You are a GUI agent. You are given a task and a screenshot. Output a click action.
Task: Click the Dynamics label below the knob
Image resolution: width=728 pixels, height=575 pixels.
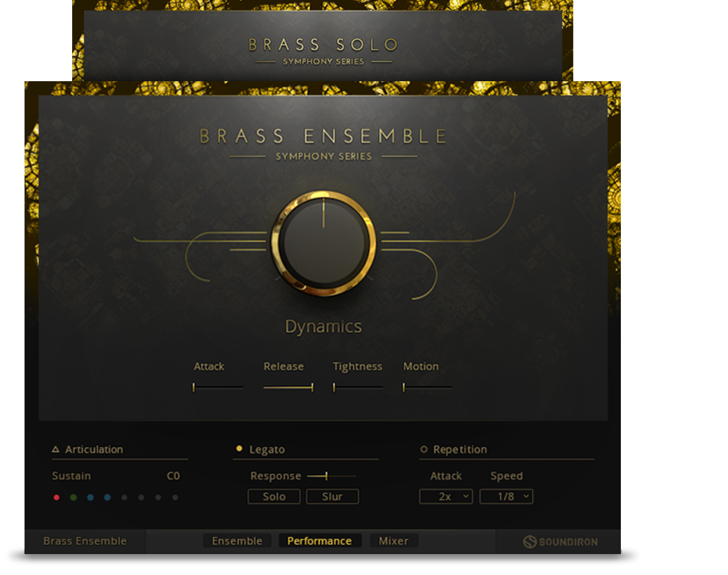click(x=323, y=327)
